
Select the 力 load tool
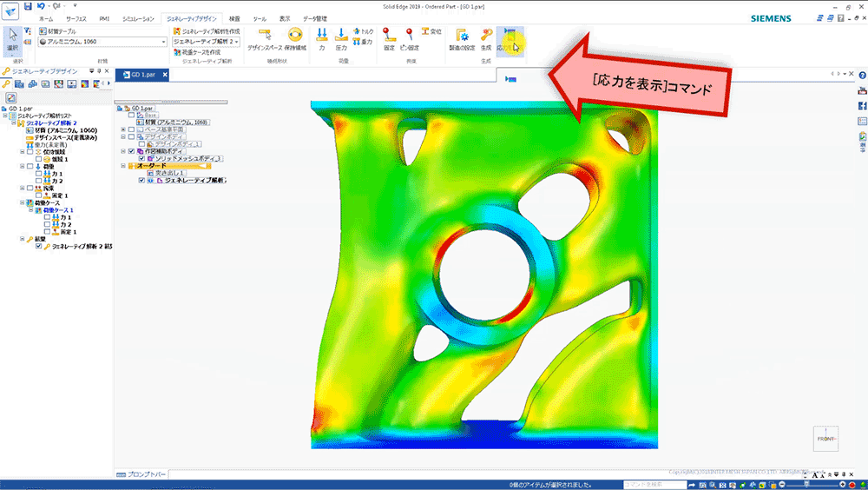[322, 39]
